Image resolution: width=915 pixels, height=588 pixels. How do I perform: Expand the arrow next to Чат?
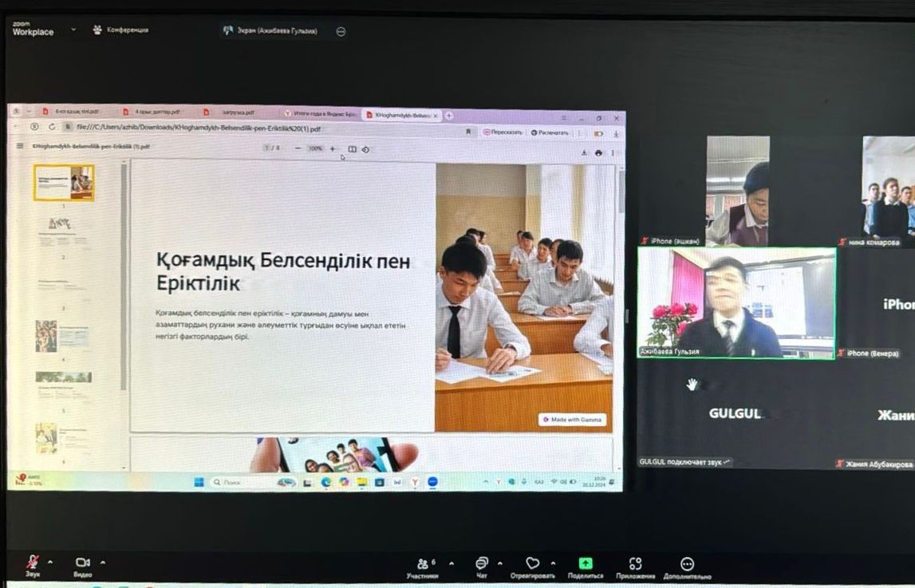(499, 563)
